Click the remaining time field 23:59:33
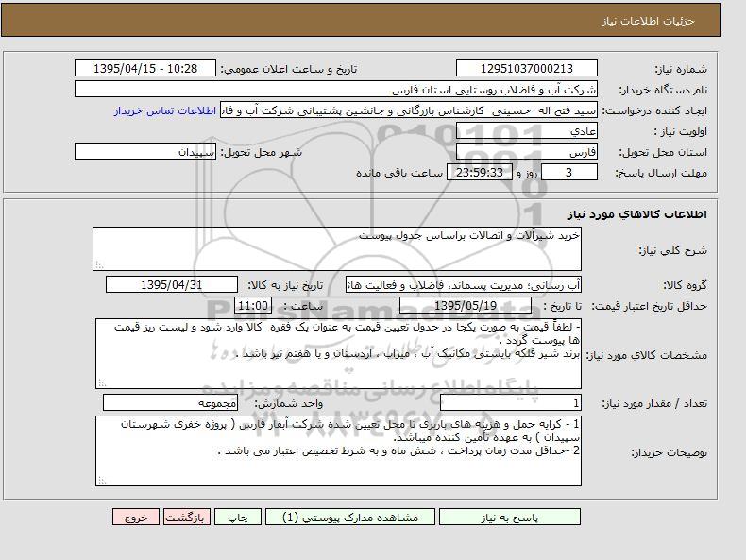 (480, 173)
